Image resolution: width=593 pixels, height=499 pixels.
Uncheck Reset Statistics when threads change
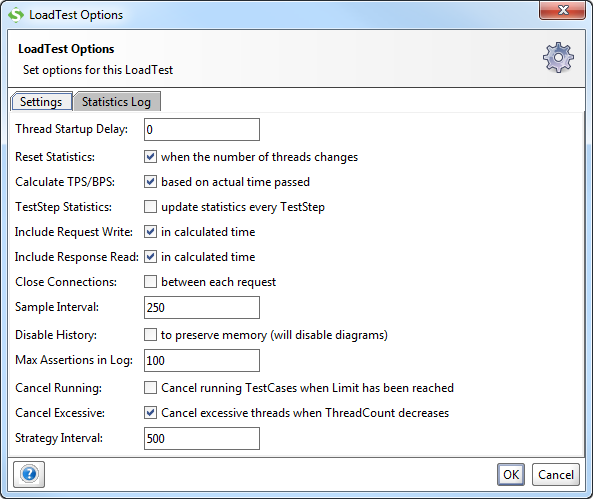click(x=151, y=157)
